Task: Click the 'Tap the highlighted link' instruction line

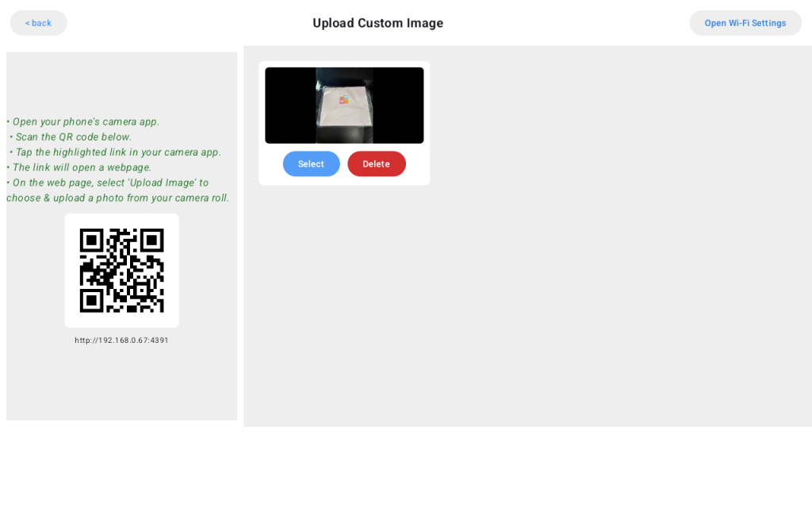Action: click(x=116, y=152)
